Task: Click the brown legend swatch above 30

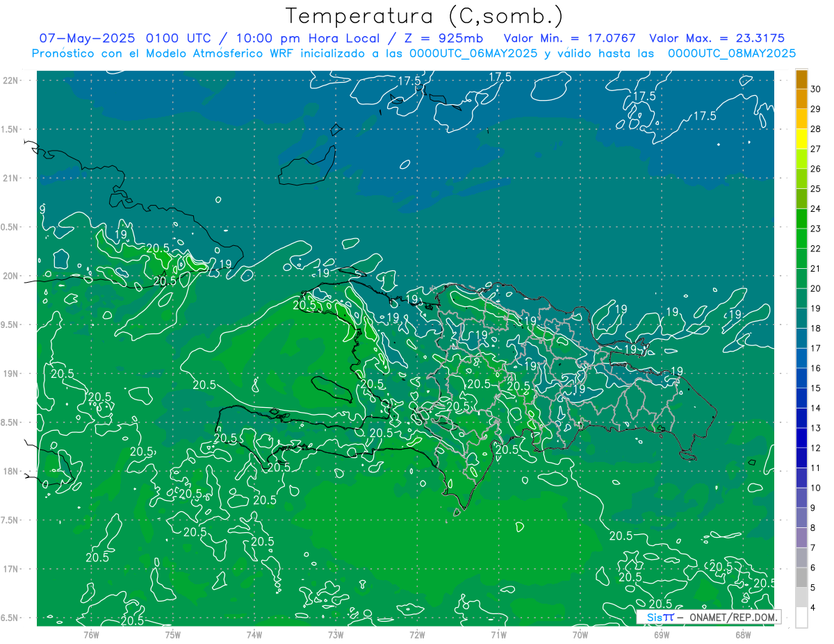Action: 801,79
